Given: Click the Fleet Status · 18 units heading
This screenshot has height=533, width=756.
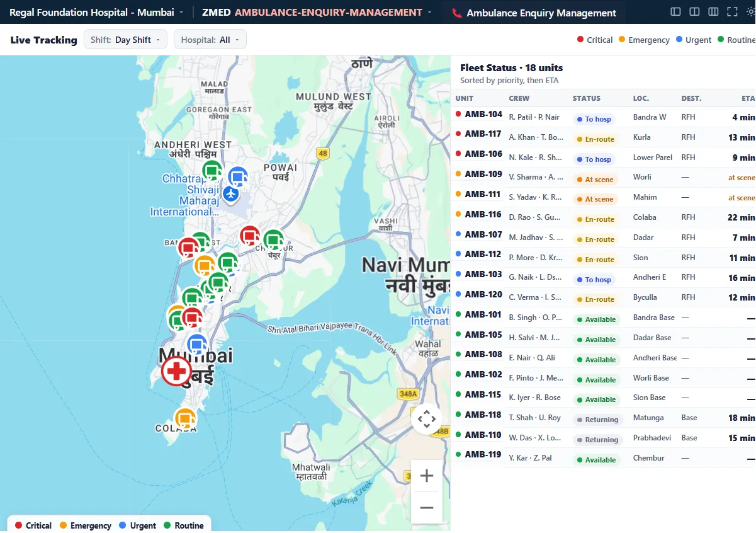Looking at the screenshot, I should click(512, 68).
